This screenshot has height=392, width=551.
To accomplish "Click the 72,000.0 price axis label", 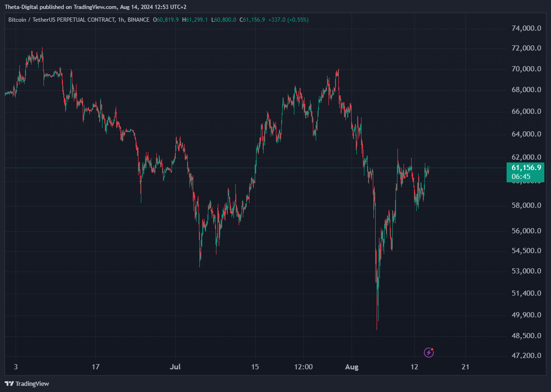I will (x=526, y=49).
